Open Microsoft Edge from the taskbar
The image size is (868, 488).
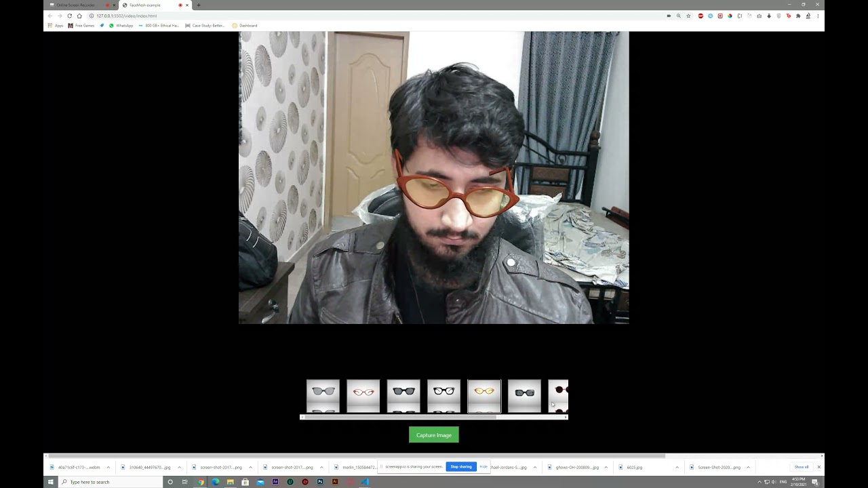[215, 482]
